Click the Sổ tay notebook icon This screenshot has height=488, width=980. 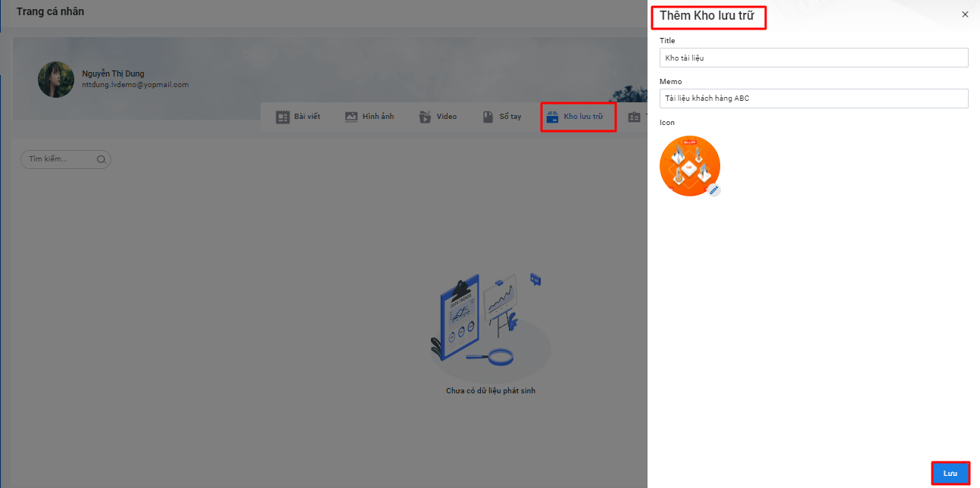tap(488, 117)
